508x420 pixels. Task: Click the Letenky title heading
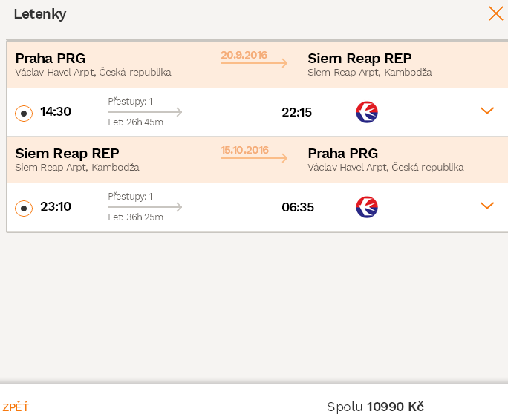pos(40,14)
